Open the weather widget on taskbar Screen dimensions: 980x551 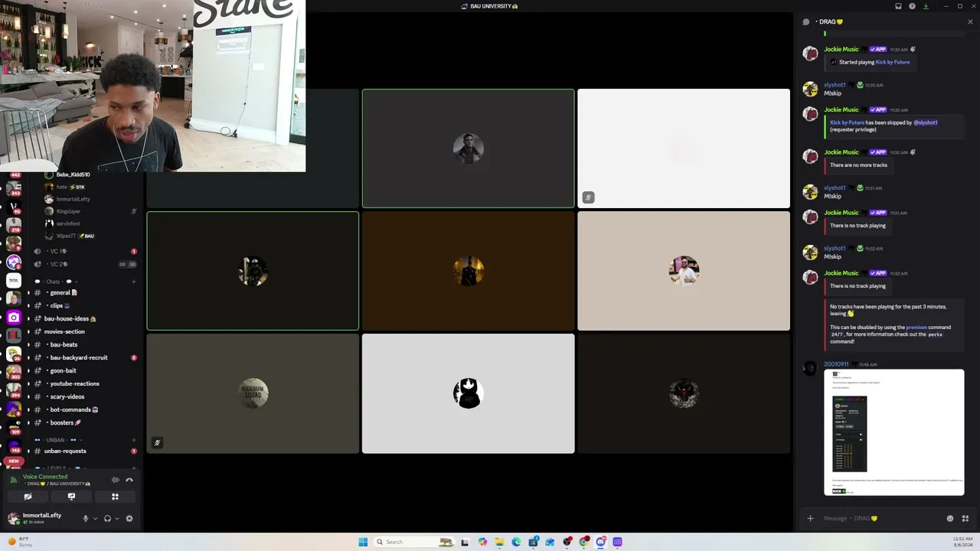(19, 541)
